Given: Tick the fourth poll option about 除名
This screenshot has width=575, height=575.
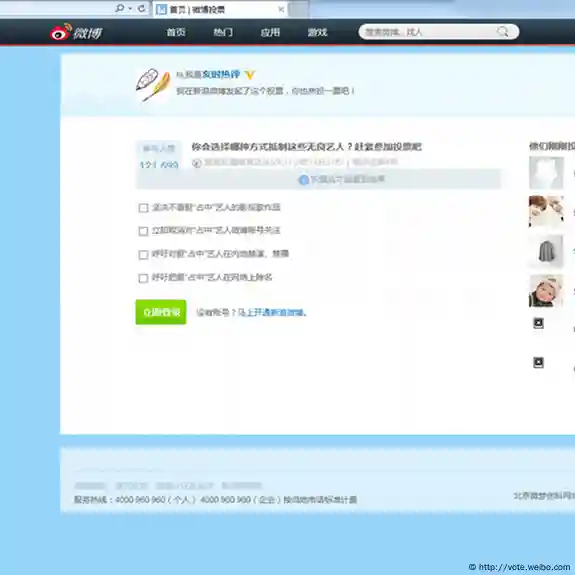Looking at the screenshot, I should coord(143,278).
